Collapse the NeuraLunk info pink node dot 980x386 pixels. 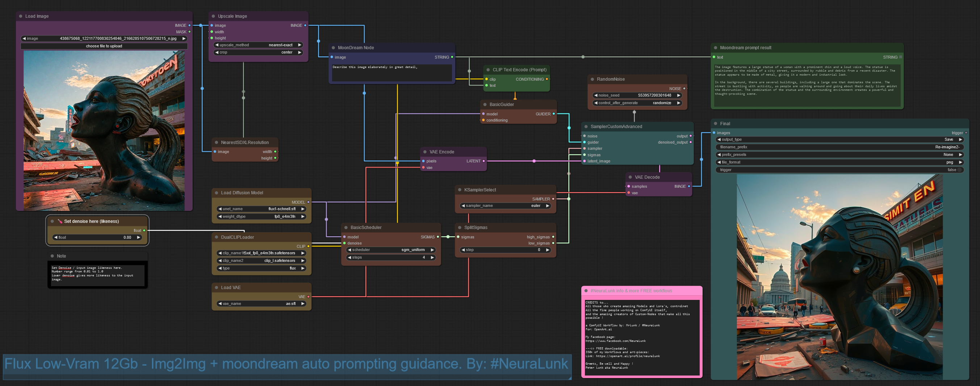click(x=586, y=291)
